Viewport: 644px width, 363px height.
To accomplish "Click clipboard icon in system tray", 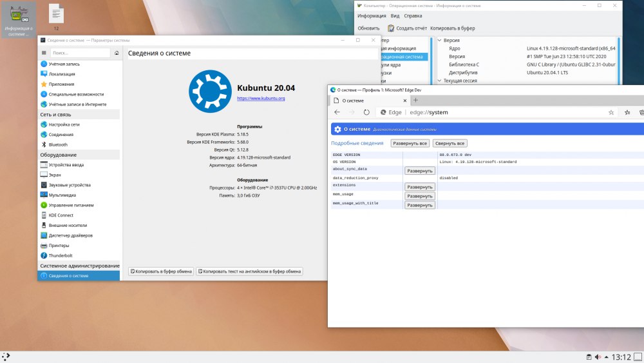I will tap(589, 357).
